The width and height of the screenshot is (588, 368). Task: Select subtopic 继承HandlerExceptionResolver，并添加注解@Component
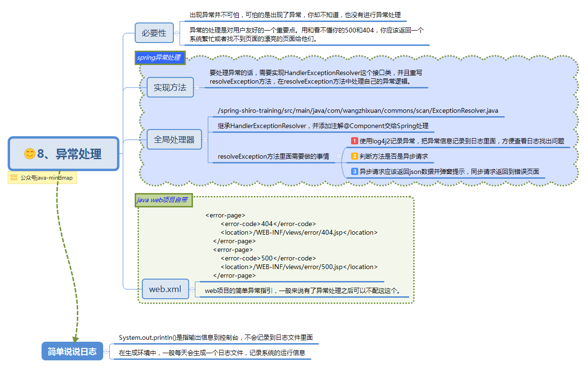point(323,126)
